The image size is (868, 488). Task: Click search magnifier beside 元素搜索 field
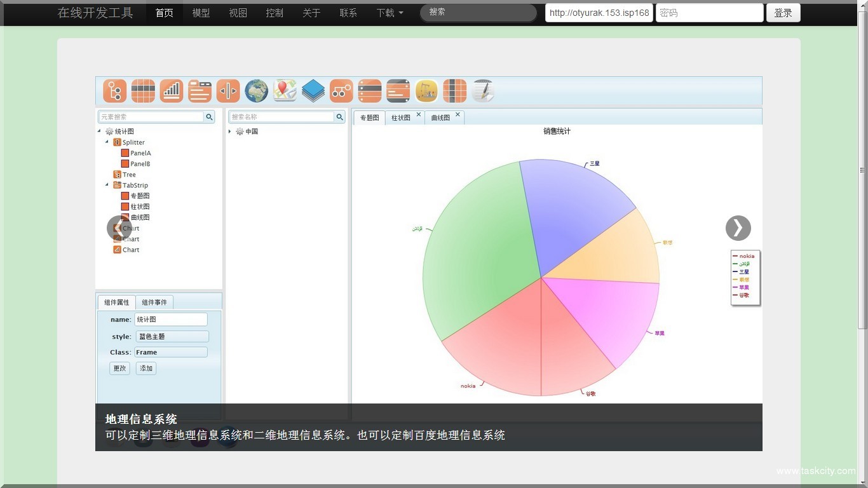click(209, 117)
